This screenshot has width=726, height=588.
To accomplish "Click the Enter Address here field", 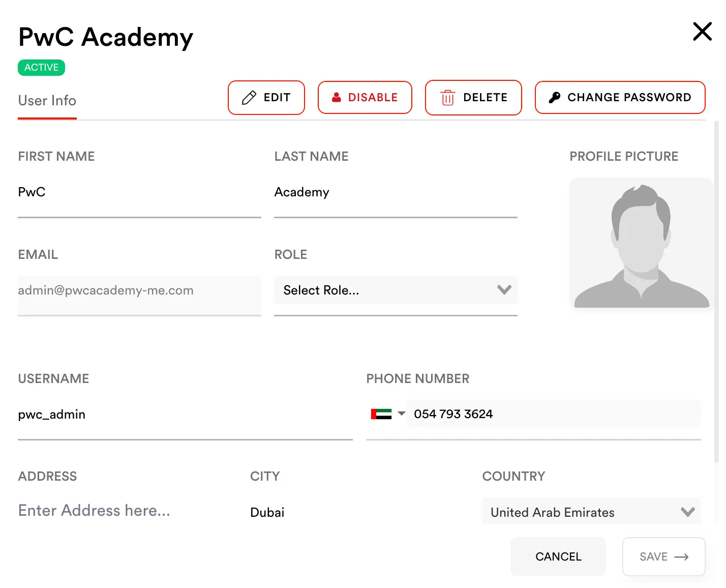I will click(127, 511).
